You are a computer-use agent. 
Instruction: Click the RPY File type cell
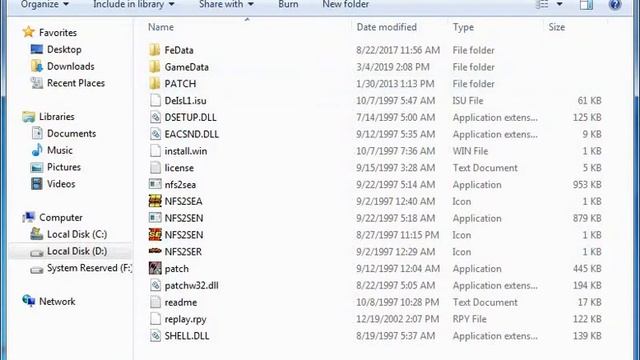[x=469, y=319]
